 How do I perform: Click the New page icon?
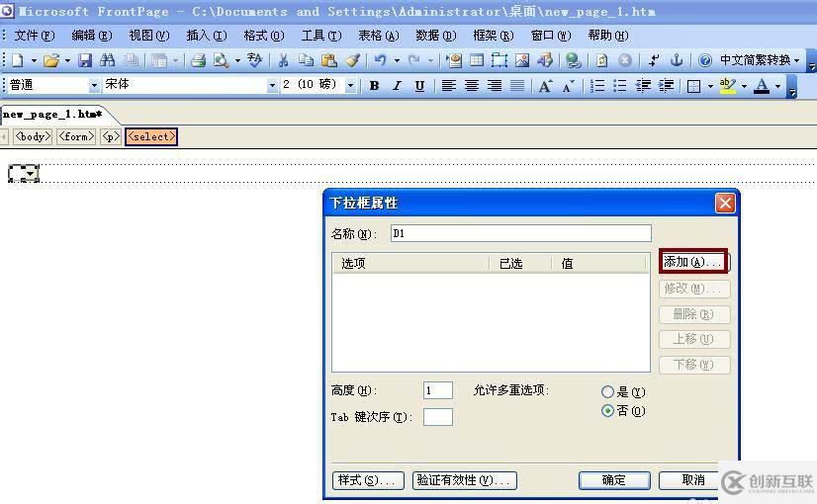17,60
